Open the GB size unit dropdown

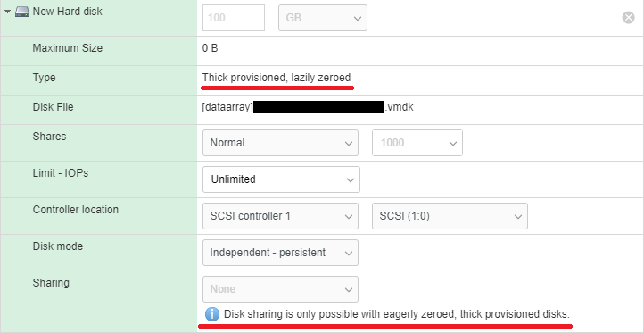[x=323, y=18]
